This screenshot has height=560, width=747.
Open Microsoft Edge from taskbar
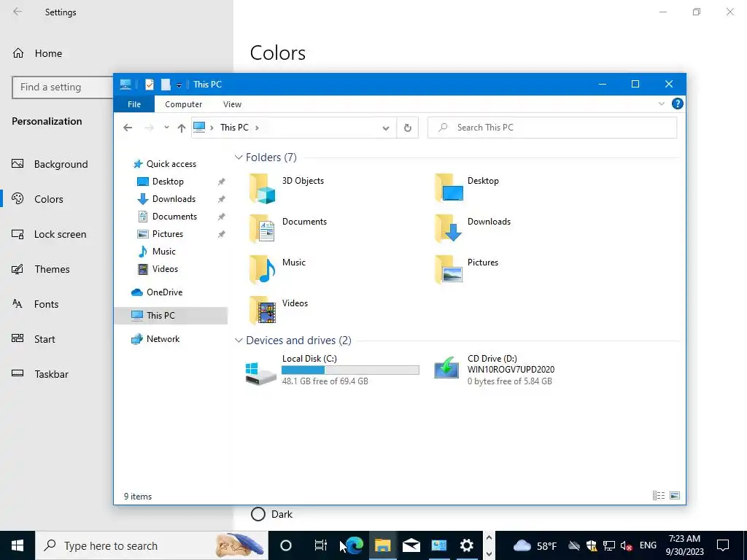354,545
